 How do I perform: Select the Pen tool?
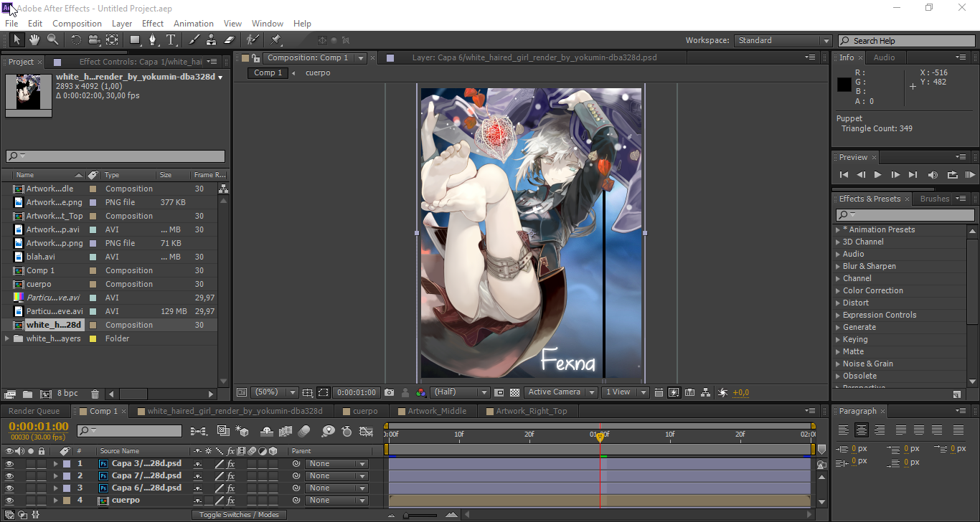pyautogui.click(x=152, y=40)
